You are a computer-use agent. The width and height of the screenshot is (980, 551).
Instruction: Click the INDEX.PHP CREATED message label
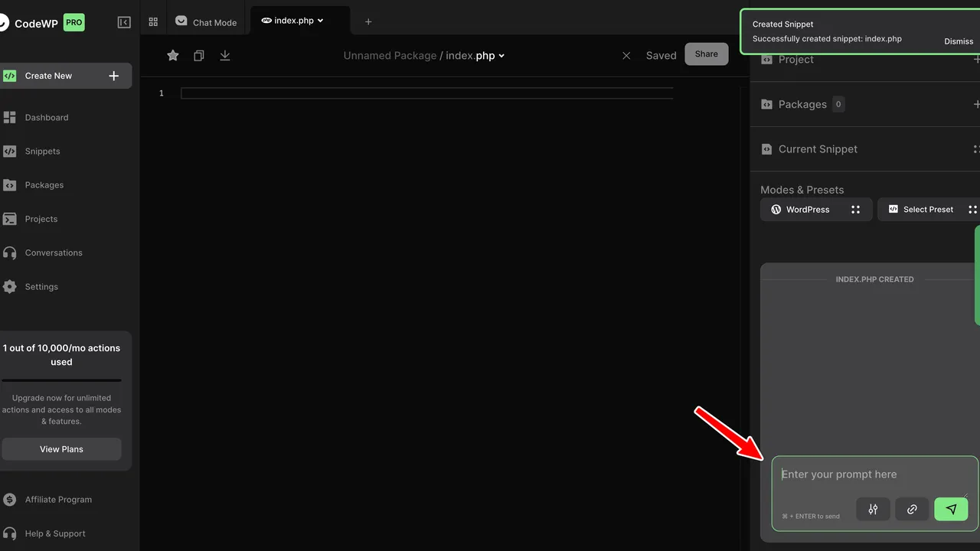coord(874,279)
